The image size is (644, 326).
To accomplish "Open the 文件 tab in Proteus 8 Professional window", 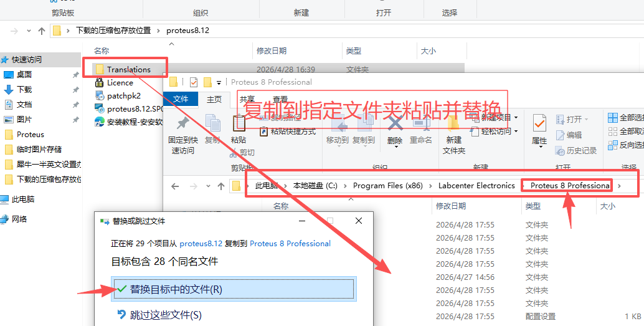I will 181,99.
